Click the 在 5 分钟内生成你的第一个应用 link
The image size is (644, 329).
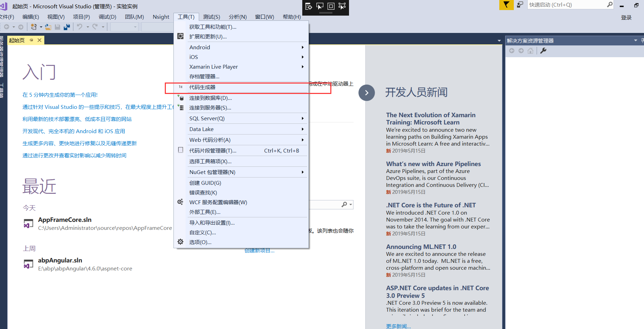tap(60, 95)
